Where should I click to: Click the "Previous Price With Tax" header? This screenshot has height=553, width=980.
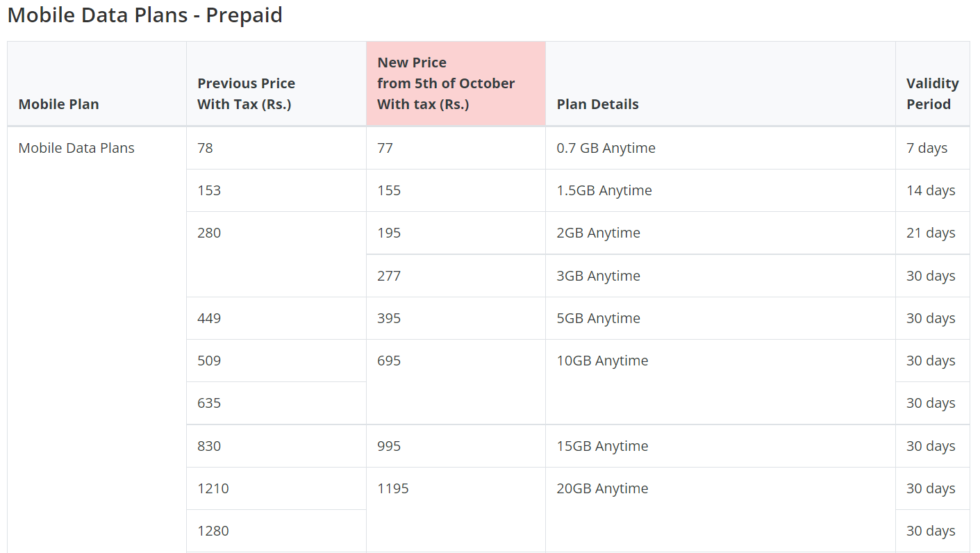pyautogui.click(x=246, y=94)
